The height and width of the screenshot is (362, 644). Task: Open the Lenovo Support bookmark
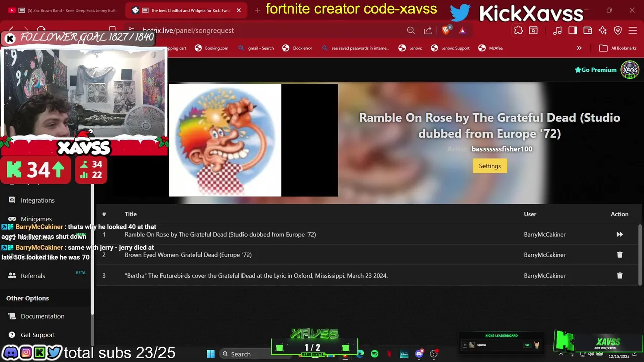coord(450,48)
